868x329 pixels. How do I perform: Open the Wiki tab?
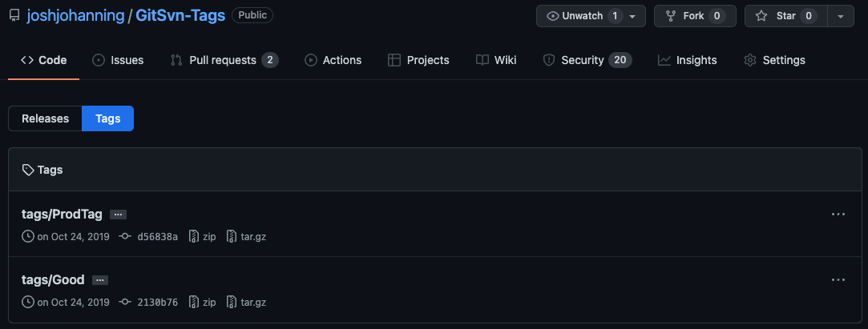click(496, 60)
